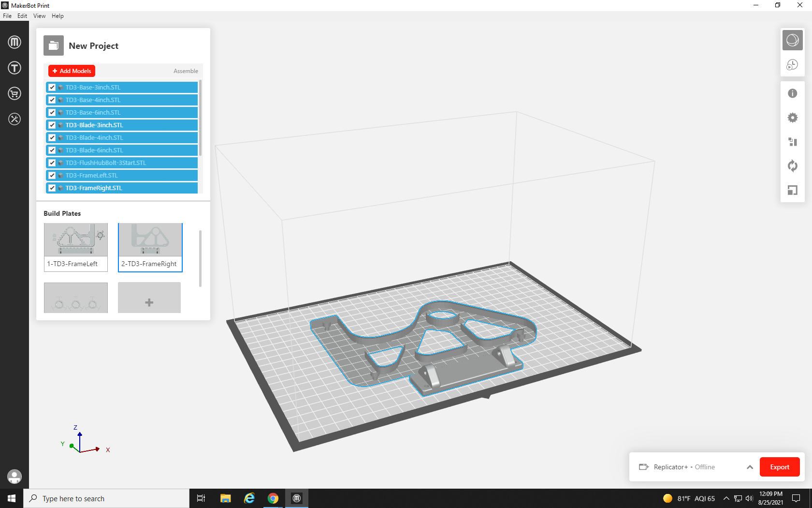This screenshot has width=812, height=508.
Task: Uncheck TD3-Blade-4inch.STL checkbox
Action: (52, 138)
